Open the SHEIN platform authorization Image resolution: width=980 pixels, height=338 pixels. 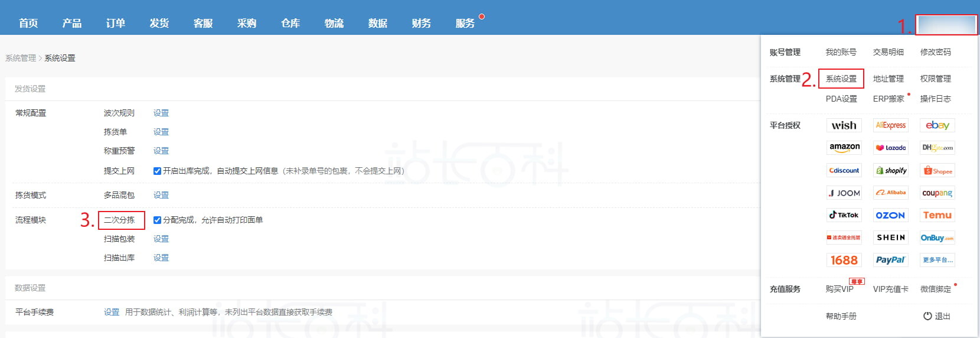890,238
